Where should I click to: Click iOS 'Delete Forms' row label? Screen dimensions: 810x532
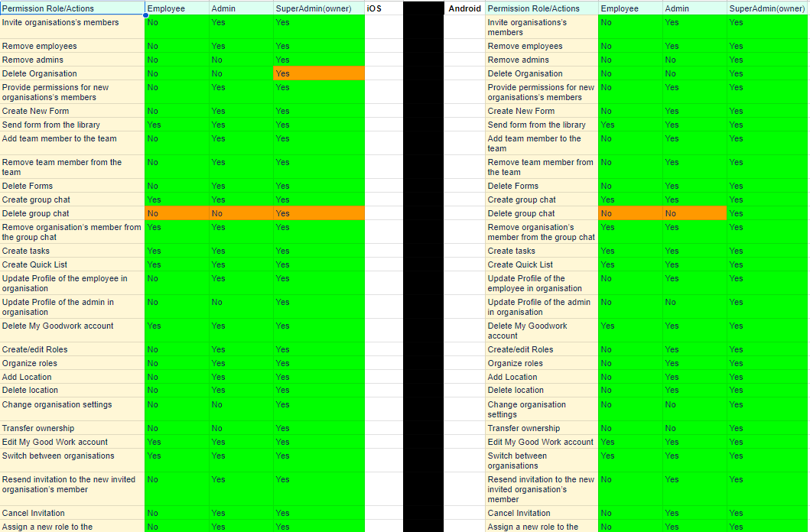73,186
